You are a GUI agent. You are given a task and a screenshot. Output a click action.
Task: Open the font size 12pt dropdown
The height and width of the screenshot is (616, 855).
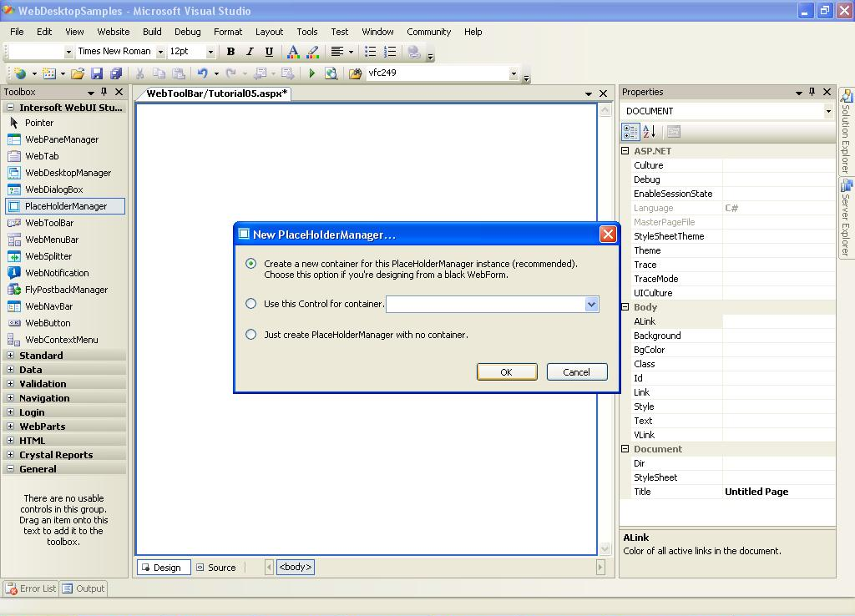(210, 52)
